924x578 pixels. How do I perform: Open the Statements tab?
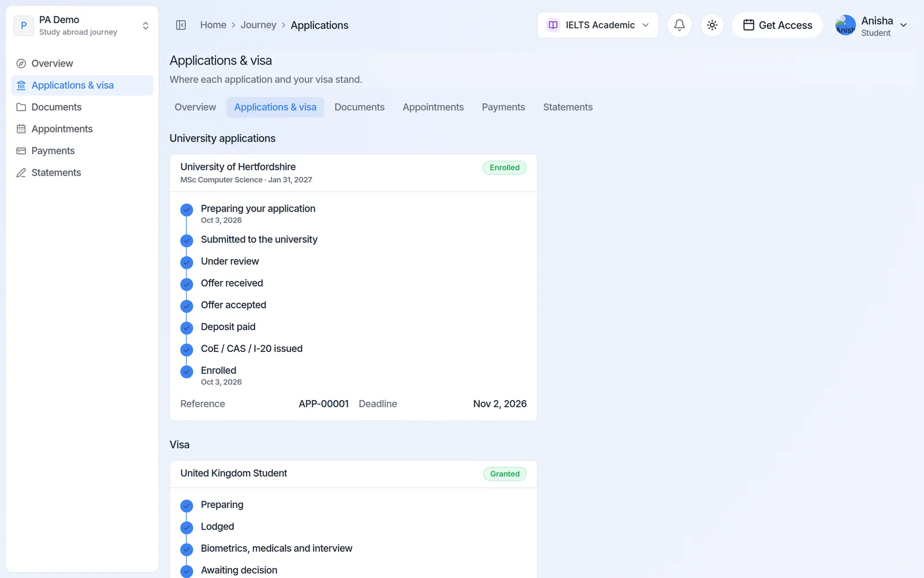coord(568,108)
